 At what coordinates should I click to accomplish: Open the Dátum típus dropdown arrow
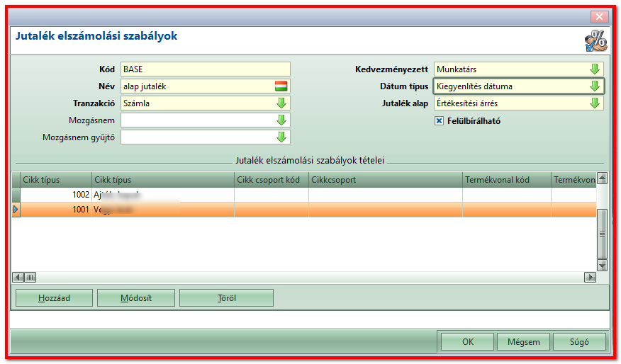(595, 86)
